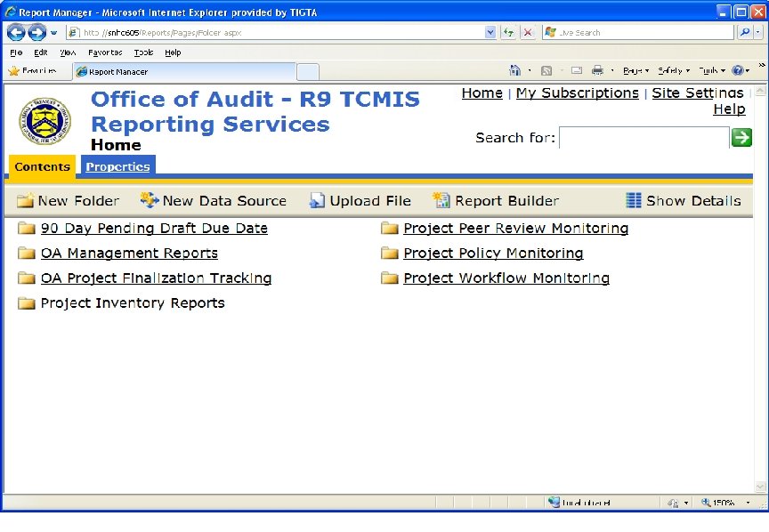Switch to the Properties tab
Screen dimensions: 769x532
(117, 166)
